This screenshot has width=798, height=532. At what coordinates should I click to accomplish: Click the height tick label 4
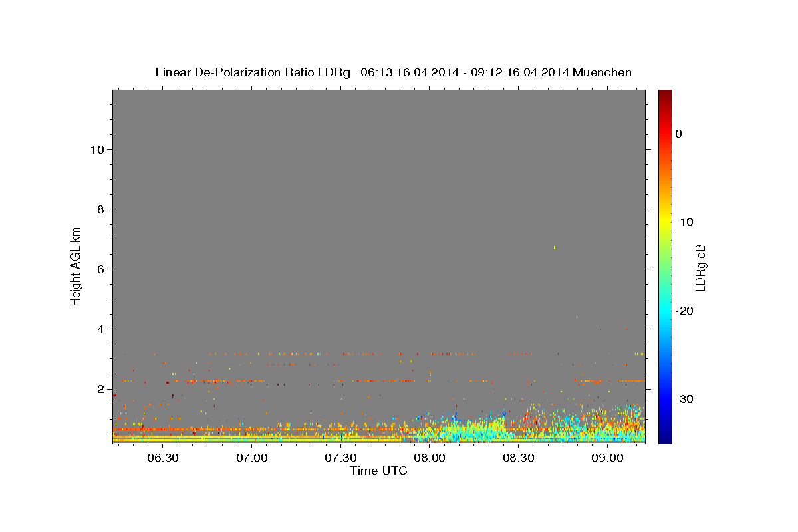coord(100,329)
